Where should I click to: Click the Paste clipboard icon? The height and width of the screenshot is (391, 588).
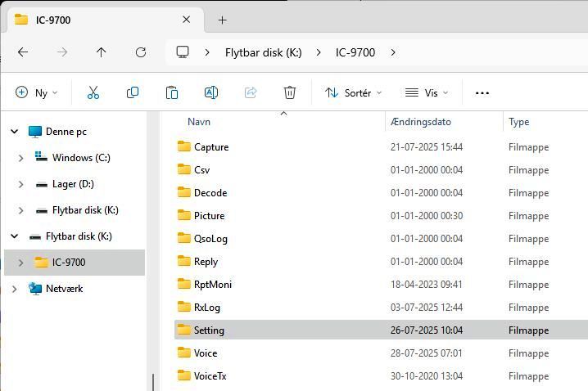point(172,92)
